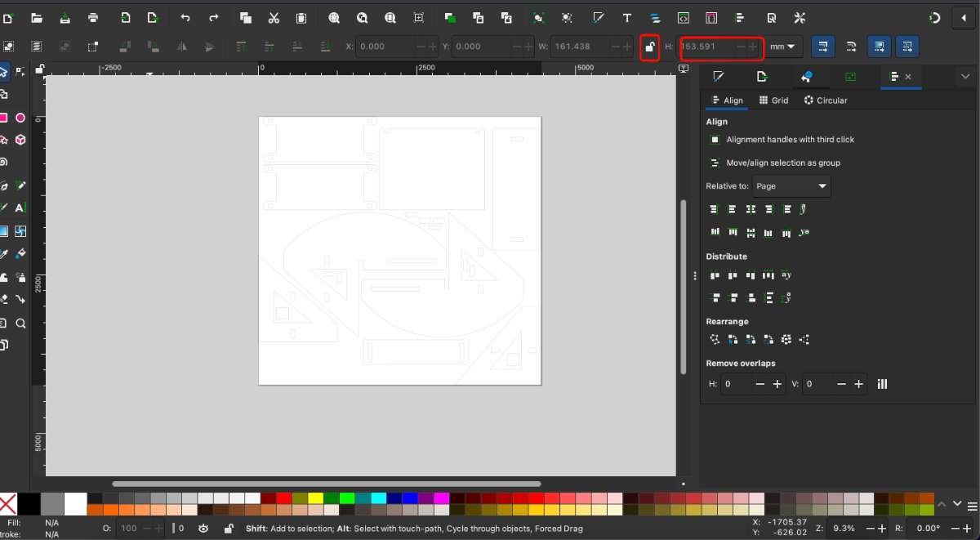Switch to the Grid tab

click(773, 100)
